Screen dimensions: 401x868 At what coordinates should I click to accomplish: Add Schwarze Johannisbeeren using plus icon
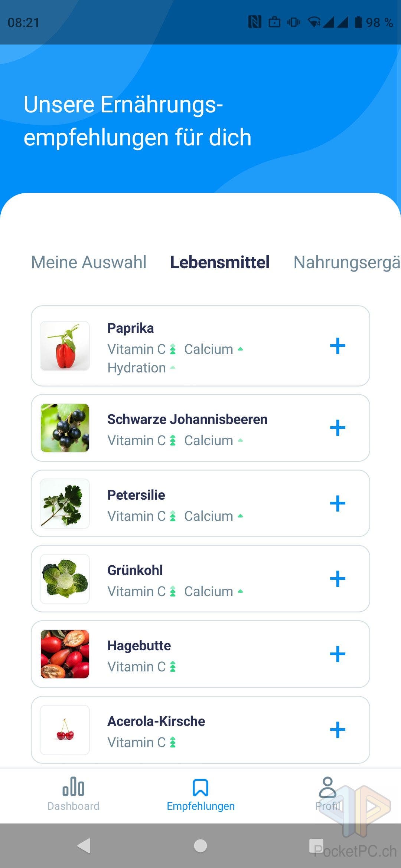point(338,428)
